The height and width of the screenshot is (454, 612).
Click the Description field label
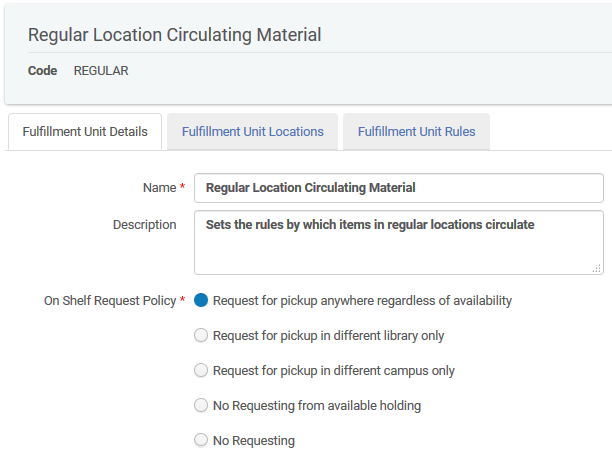point(144,224)
